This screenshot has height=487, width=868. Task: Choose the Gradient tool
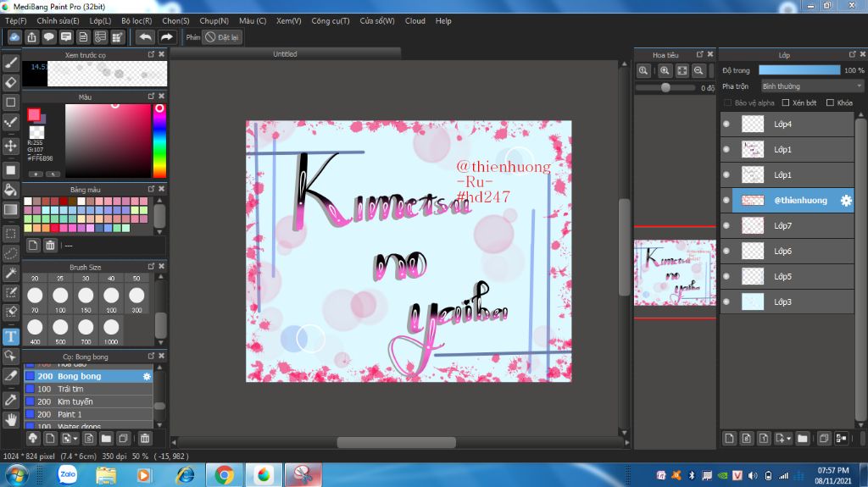tap(10, 210)
